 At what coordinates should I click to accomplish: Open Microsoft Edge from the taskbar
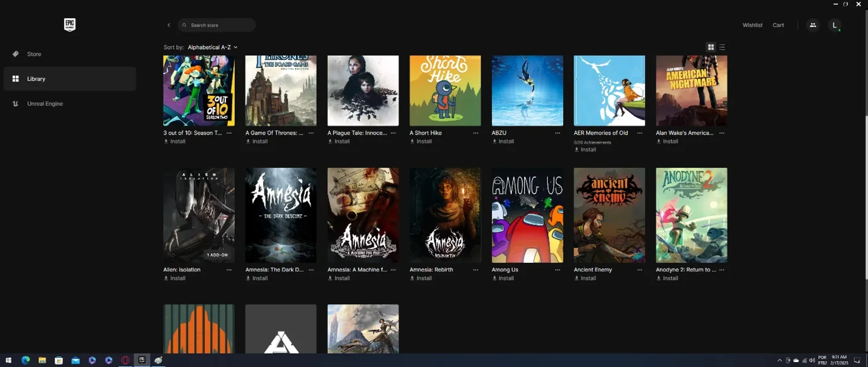click(x=25, y=360)
